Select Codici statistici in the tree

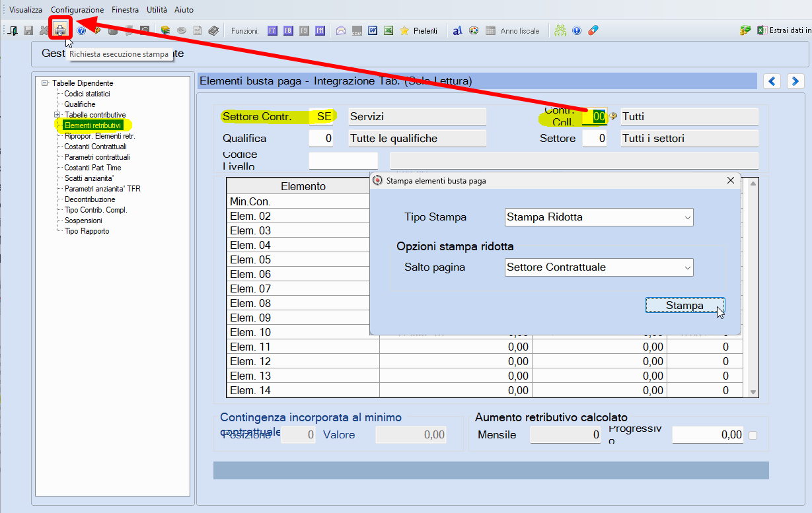click(x=87, y=94)
